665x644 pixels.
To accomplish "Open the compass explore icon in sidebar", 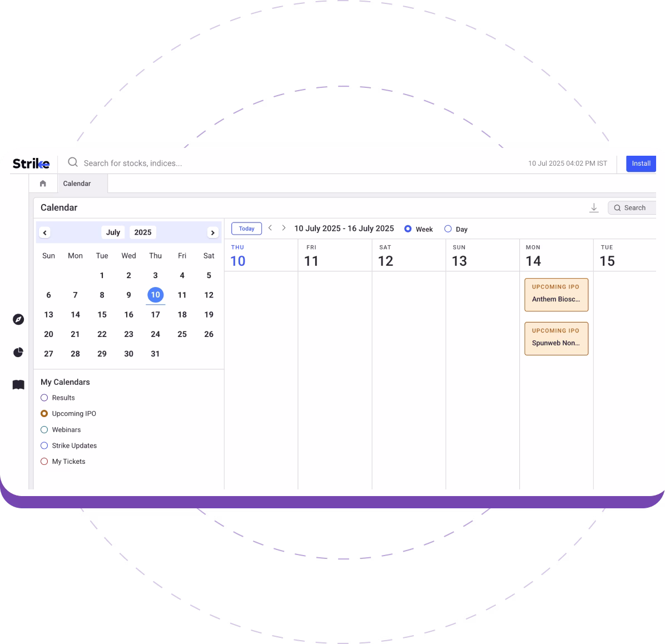I will pos(18,319).
